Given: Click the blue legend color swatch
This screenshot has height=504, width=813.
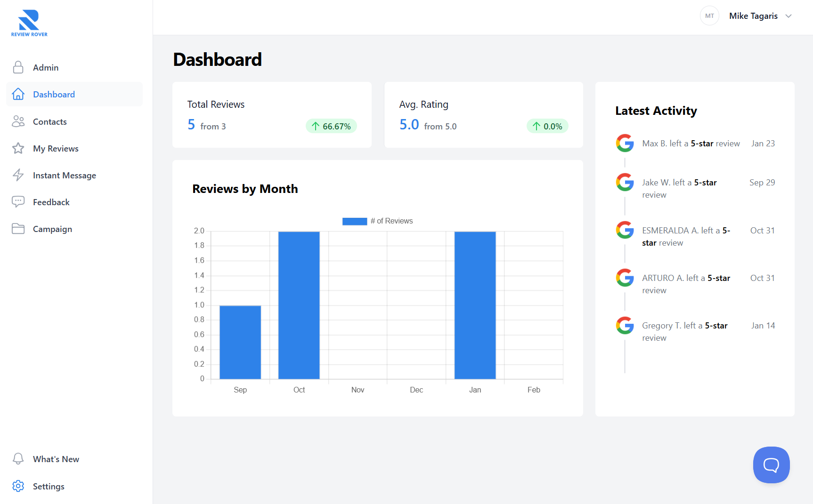Looking at the screenshot, I should (355, 221).
